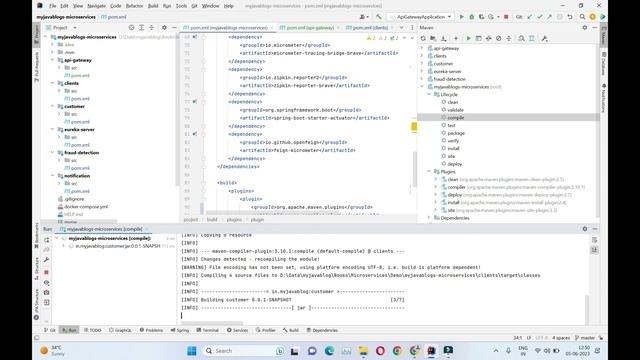Click the camera dump threads icon in Run panel
640x360 pixels.
tap(47, 293)
